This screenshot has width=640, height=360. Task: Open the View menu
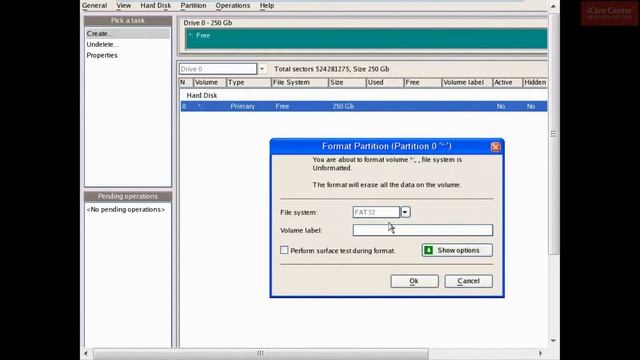click(x=123, y=5)
